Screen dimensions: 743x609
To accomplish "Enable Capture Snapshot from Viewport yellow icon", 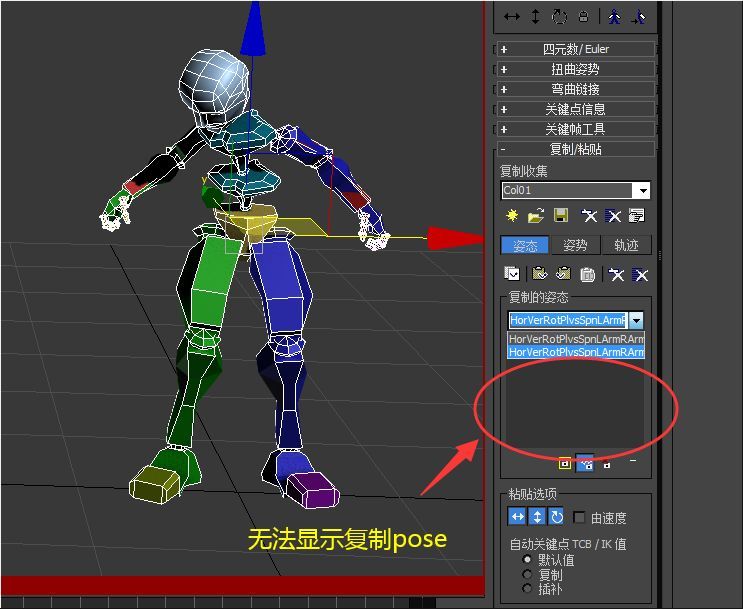I will (564, 464).
